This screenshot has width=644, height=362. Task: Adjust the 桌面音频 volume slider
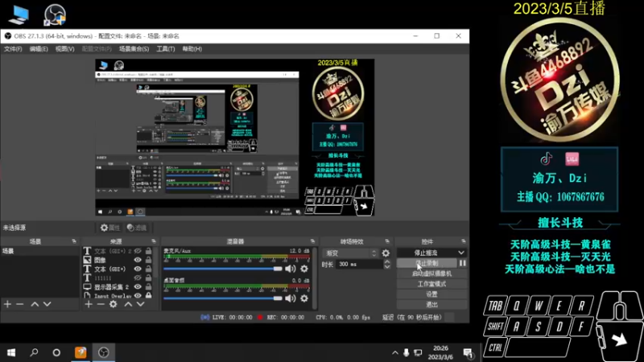pos(278,298)
